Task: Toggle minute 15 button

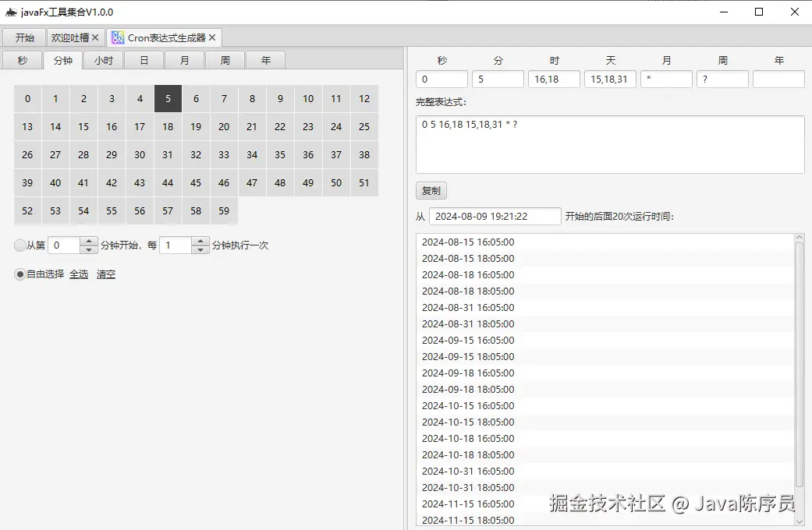Action: [83, 127]
